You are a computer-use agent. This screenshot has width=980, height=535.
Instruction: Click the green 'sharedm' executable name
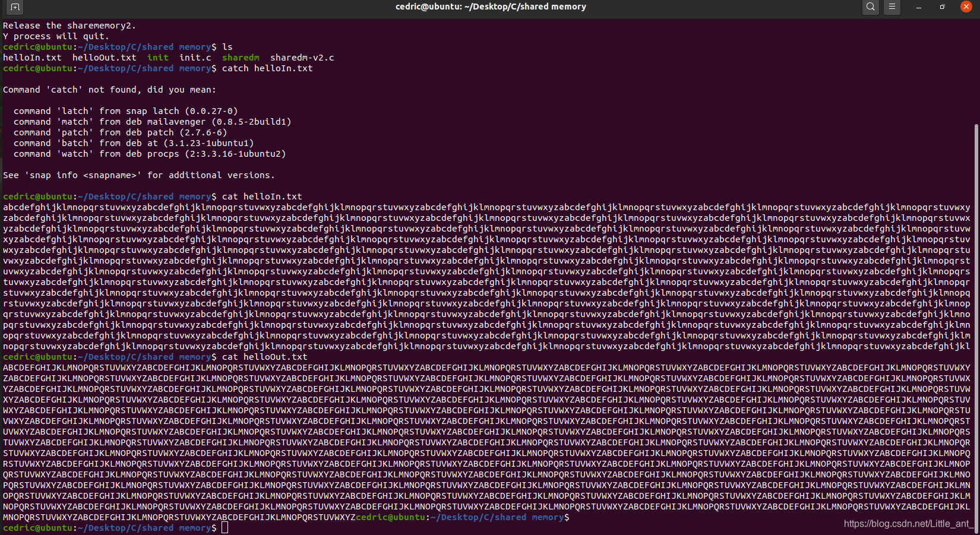pyautogui.click(x=241, y=58)
